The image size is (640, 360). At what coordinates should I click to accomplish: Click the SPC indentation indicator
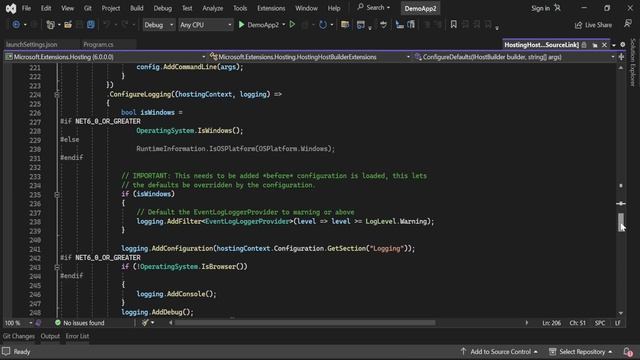[x=600, y=323]
